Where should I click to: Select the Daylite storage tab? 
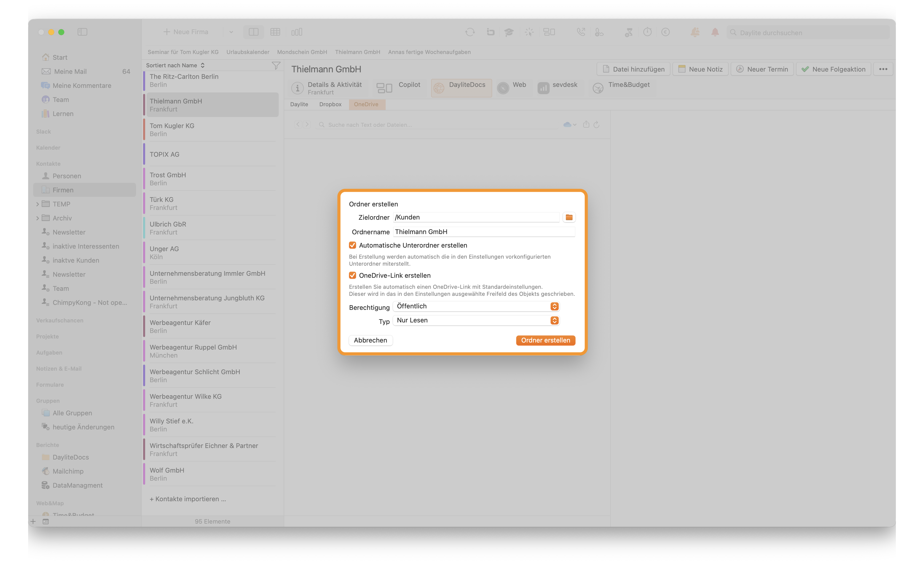[x=299, y=104]
